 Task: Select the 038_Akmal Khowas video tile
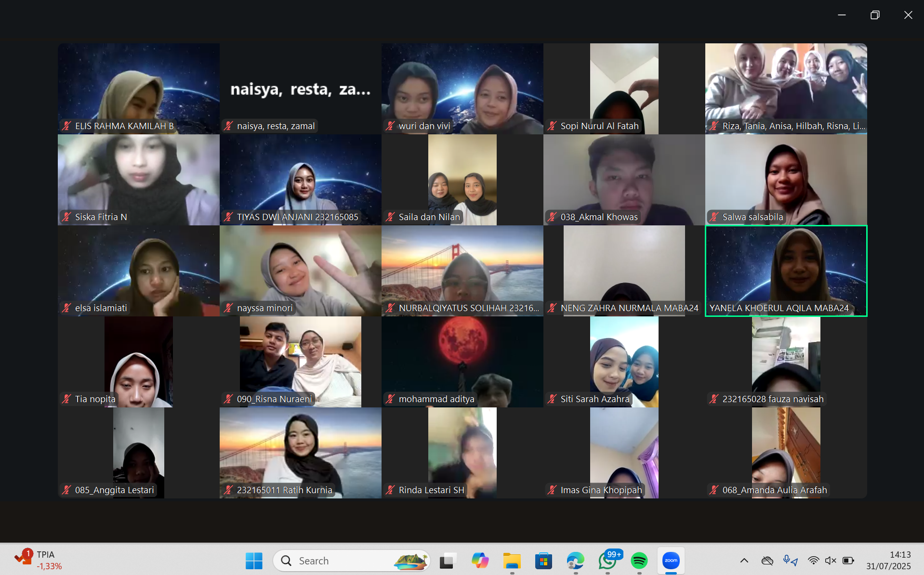click(624, 180)
